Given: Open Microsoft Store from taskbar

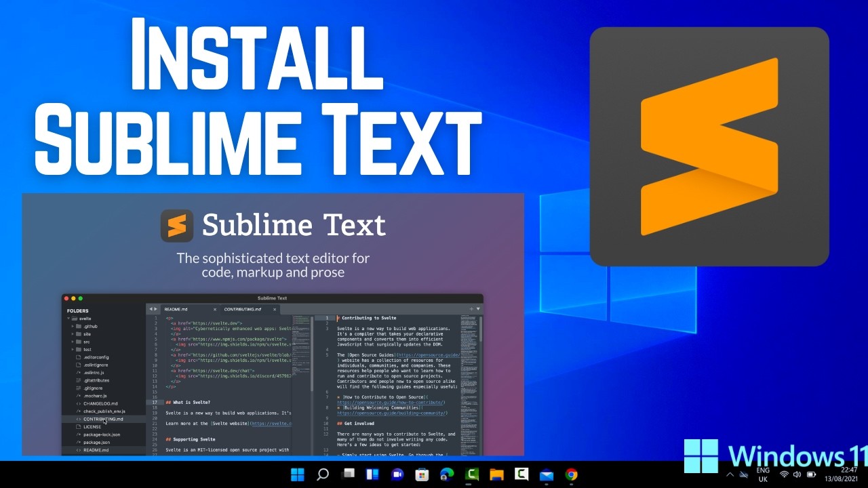Looking at the screenshot, I should (x=422, y=474).
